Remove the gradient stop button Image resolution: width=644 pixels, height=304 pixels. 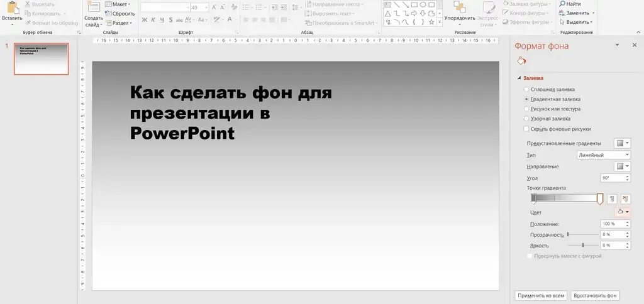click(x=625, y=198)
